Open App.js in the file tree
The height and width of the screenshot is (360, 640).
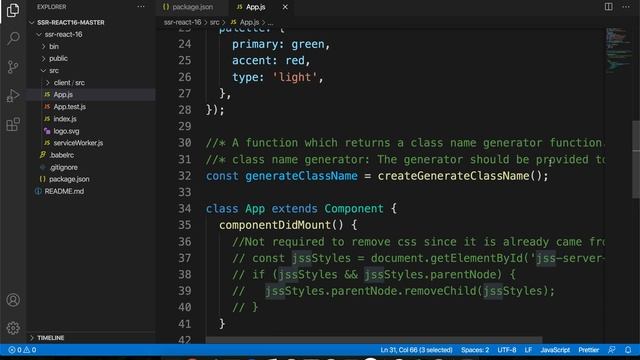point(63,95)
